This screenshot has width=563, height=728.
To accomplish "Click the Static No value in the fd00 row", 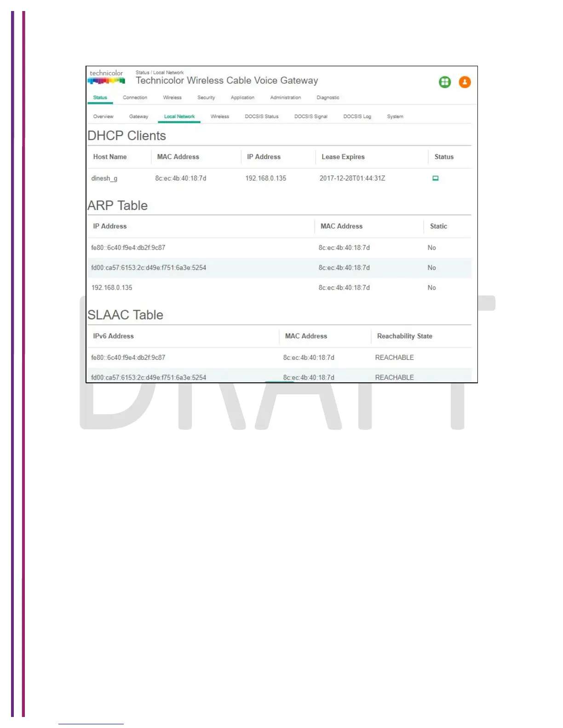I will point(431,267).
